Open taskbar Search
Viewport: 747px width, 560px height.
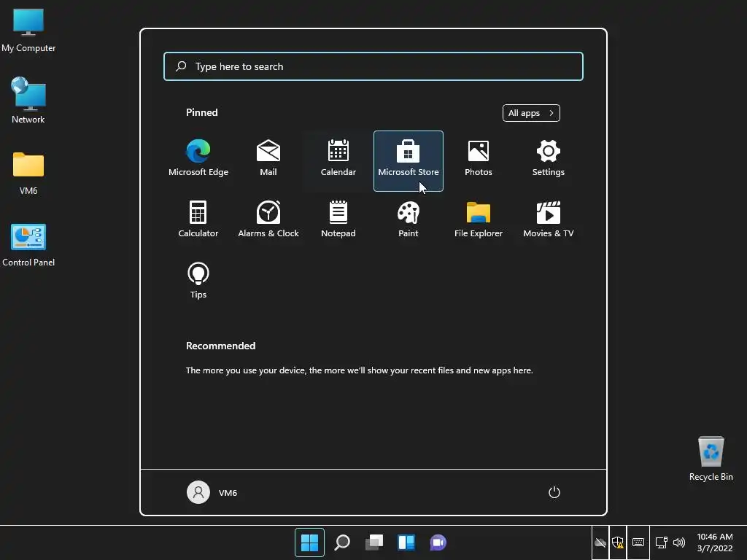(x=342, y=542)
